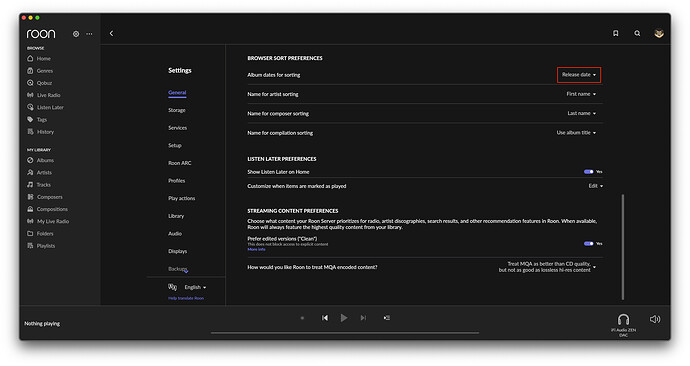Image resolution: width=690 pixels, height=366 pixels.
Task: Open bookmarks icon in top bar
Action: [616, 33]
